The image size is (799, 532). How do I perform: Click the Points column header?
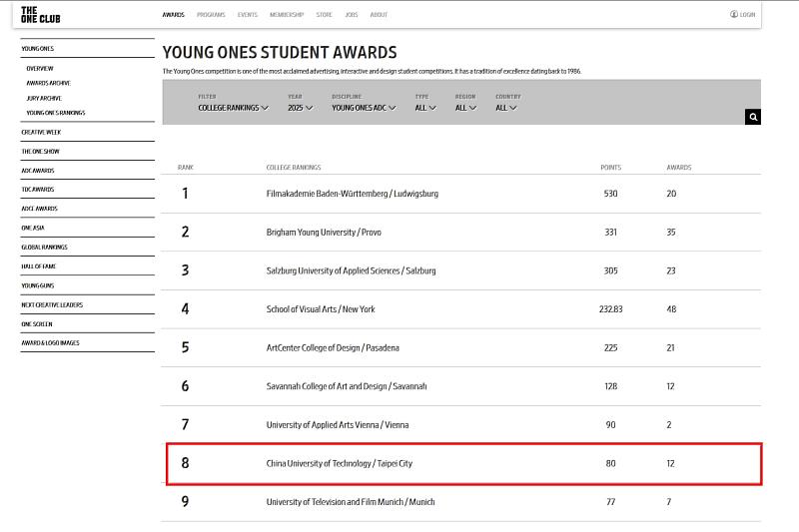click(x=610, y=168)
